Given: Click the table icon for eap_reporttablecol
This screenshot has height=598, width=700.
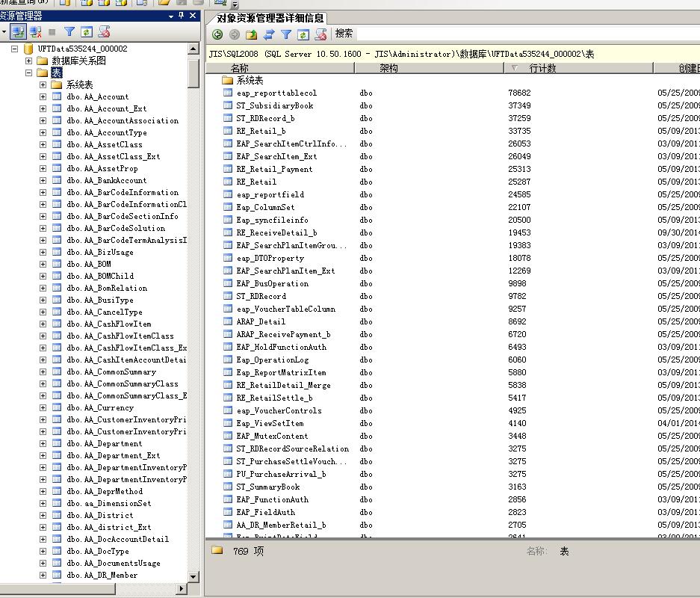Looking at the screenshot, I should (x=228, y=93).
